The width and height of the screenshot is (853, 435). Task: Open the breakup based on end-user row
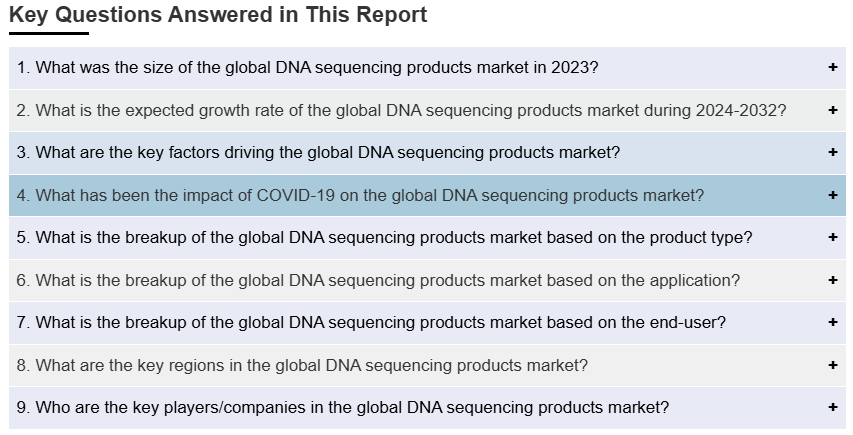(x=427, y=322)
